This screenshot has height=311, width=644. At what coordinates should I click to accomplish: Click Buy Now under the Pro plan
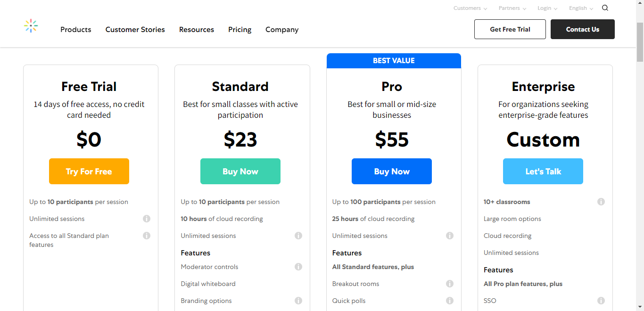pos(392,172)
